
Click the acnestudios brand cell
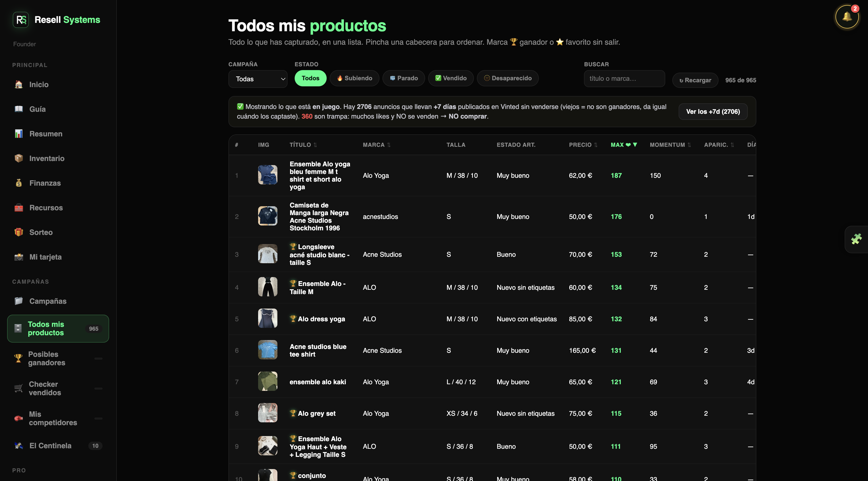pyautogui.click(x=380, y=216)
